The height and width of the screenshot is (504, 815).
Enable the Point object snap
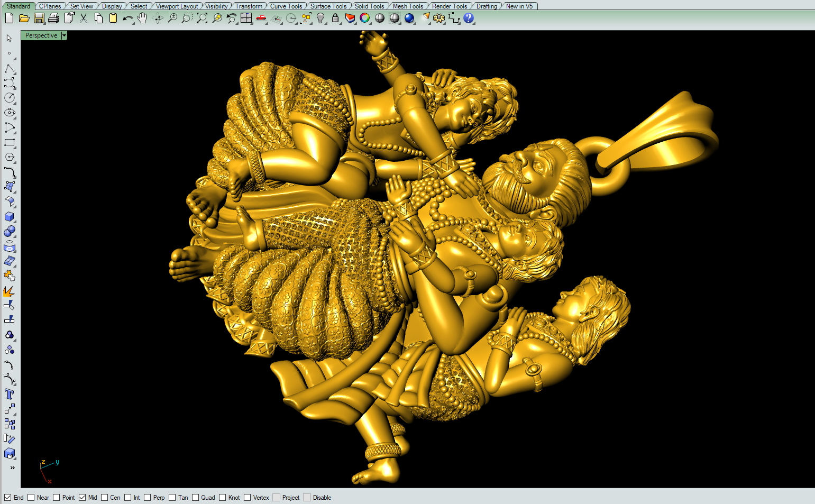57,498
